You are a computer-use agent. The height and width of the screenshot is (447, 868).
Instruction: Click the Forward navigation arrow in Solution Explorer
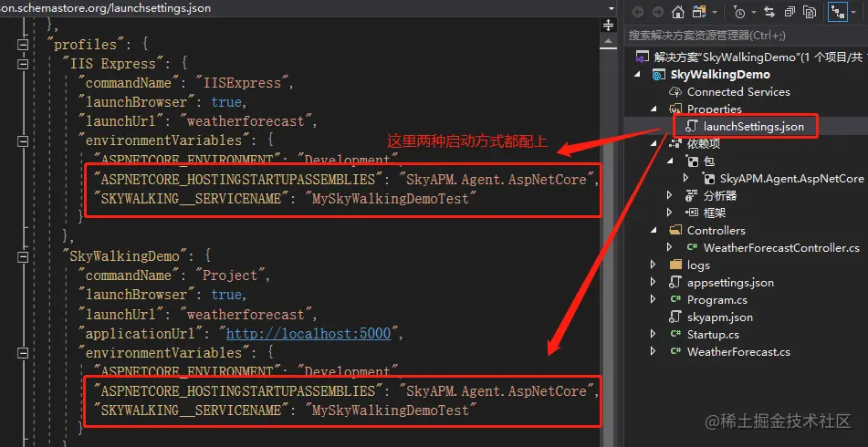(x=658, y=12)
